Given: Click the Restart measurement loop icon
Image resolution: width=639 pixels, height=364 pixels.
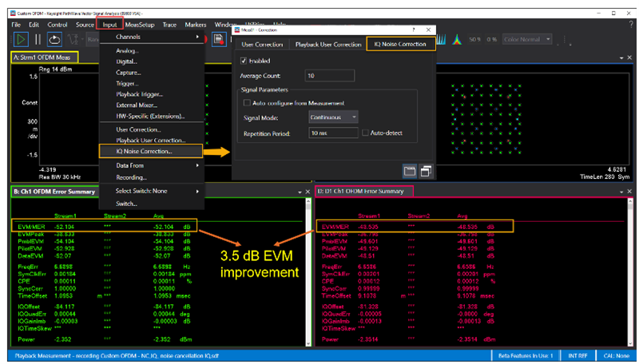Looking at the screenshot, I should pos(55,38).
